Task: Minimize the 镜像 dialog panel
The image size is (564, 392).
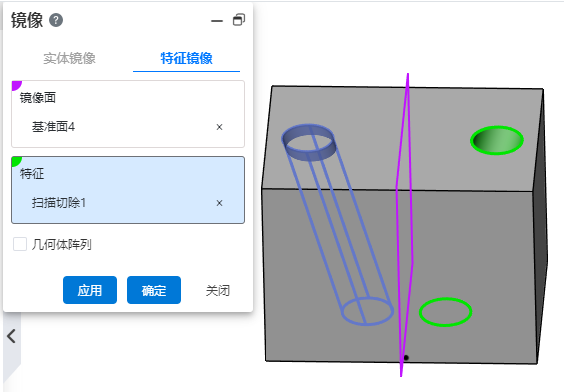Action: tap(217, 21)
